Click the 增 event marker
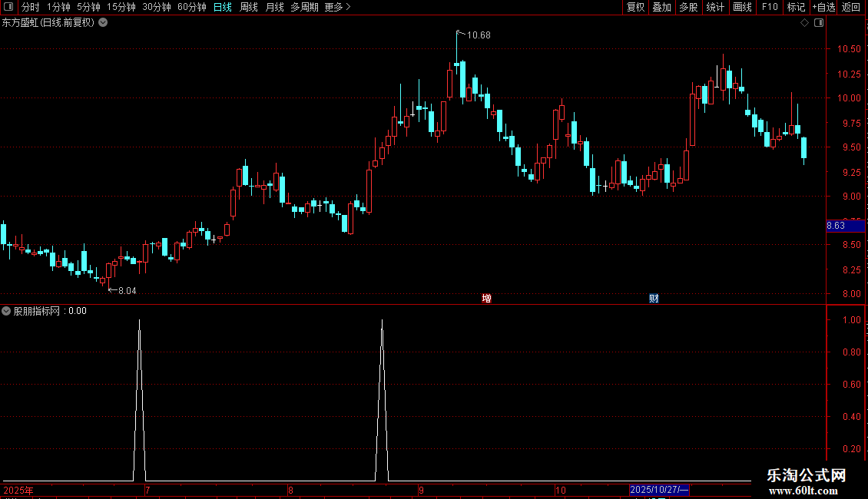 [486, 299]
